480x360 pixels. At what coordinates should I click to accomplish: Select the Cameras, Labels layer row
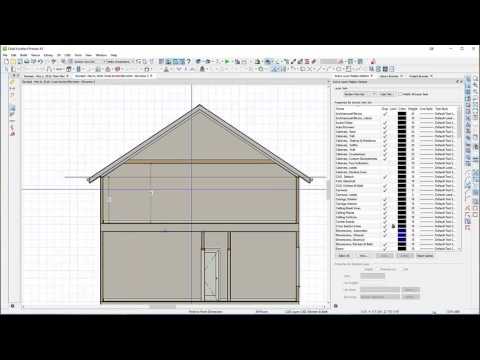pos(397,195)
